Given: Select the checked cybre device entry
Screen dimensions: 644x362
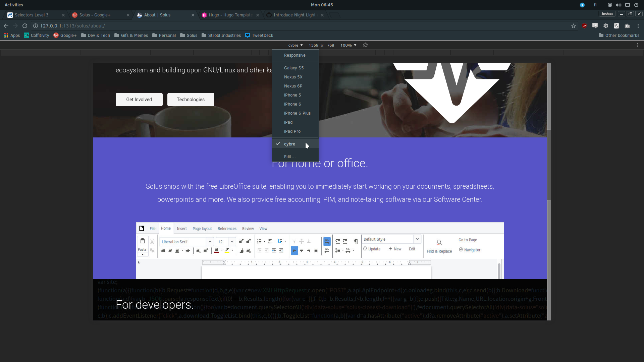Looking at the screenshot, I should [x=295, y=144].
